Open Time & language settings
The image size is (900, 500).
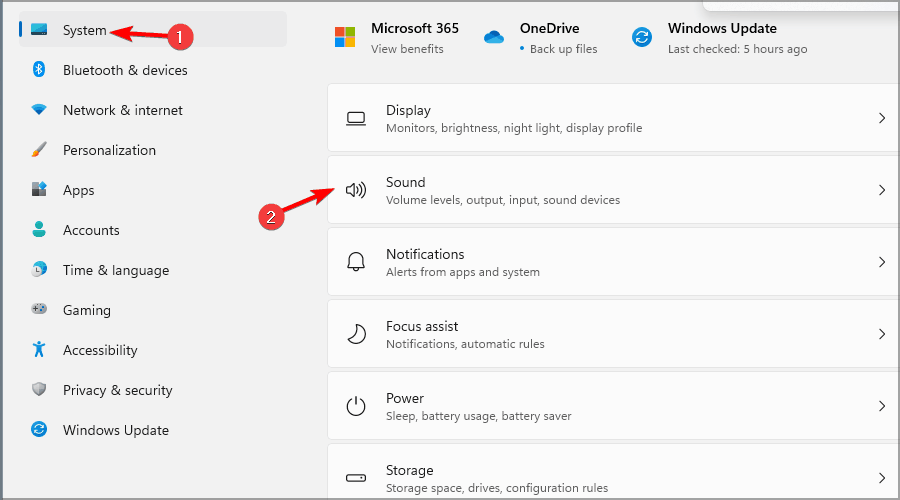116,270
